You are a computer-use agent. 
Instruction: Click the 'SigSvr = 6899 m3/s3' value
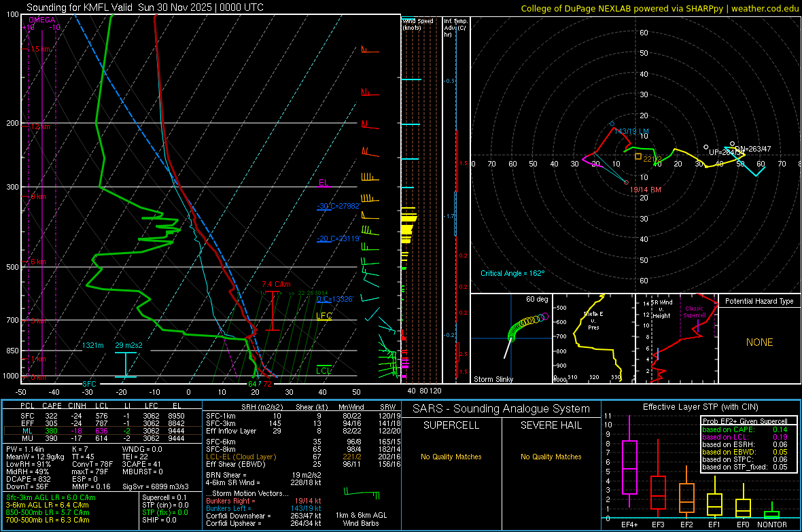156,486
